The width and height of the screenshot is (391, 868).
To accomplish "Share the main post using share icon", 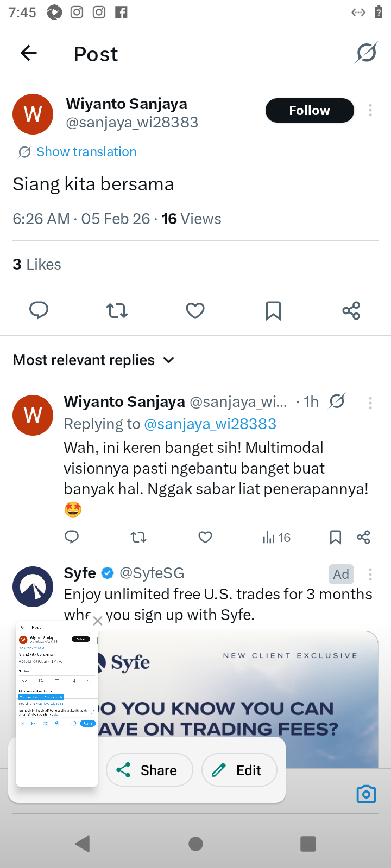I will coord(351,310).
